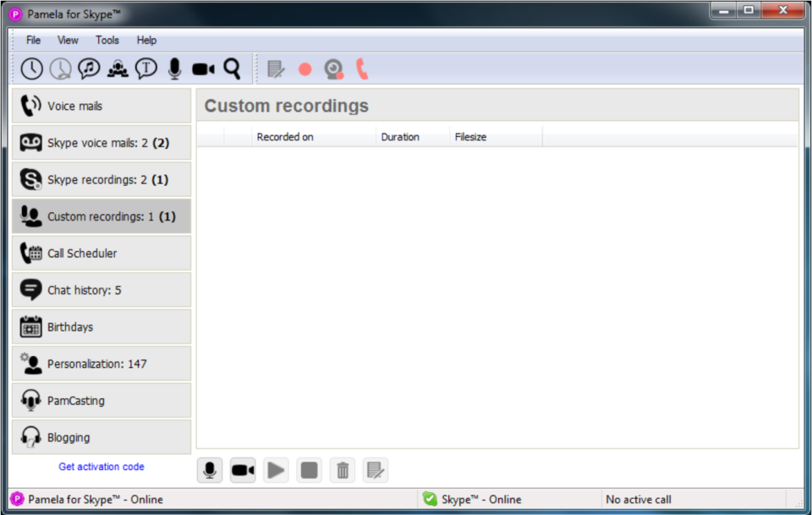
Task: Open Skype recordings list
Action: (x=101, y=179)
